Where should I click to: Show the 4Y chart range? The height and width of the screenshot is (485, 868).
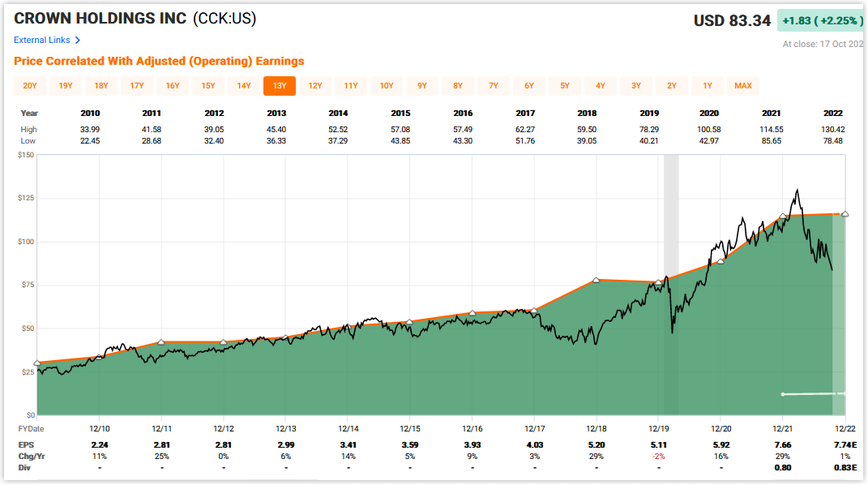point(601,86)
